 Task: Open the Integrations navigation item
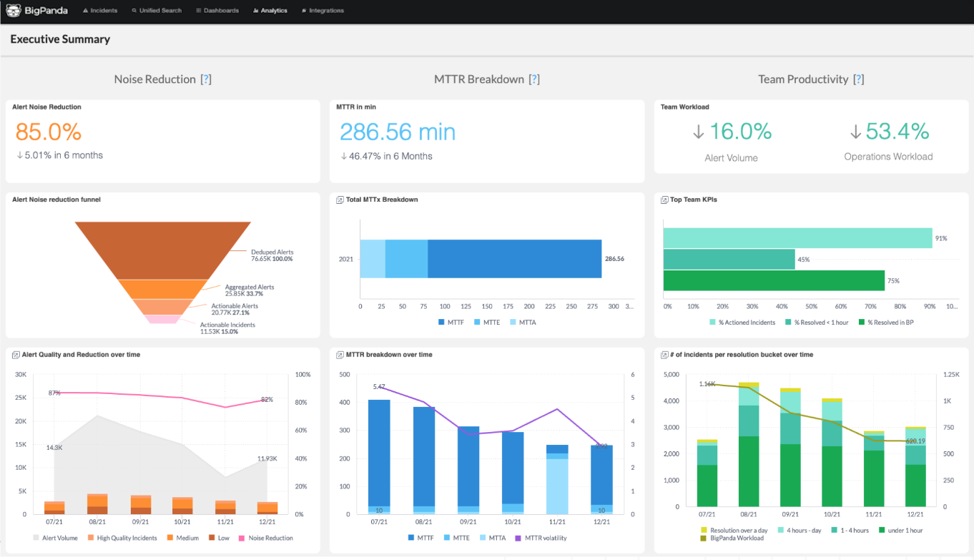pyautogui.click(x=323, y=11)
